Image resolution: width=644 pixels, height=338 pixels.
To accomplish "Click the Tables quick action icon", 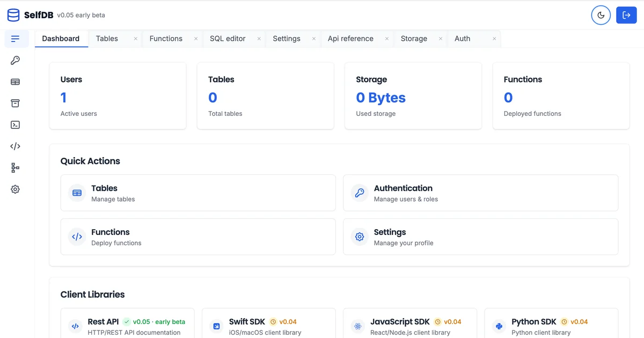I will [77, 193].
